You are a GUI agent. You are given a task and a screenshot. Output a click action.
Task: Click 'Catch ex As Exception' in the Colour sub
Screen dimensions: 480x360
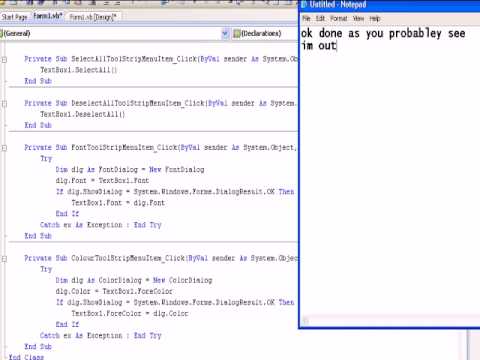(81, 336)
